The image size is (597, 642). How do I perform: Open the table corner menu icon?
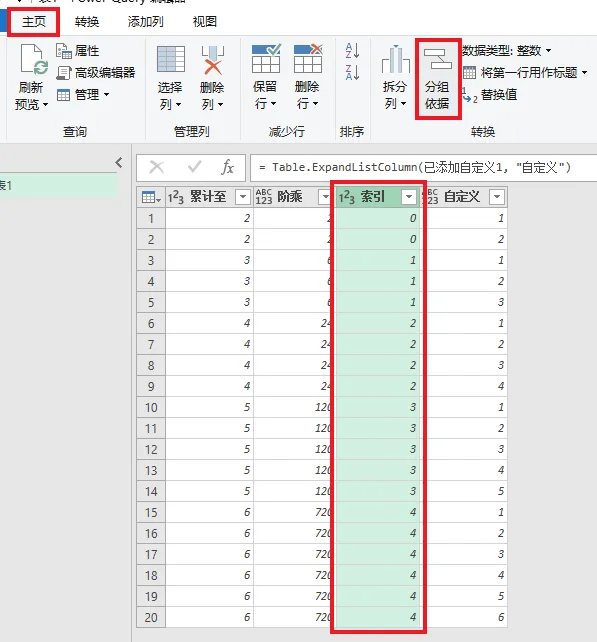[x=151, y=197]
